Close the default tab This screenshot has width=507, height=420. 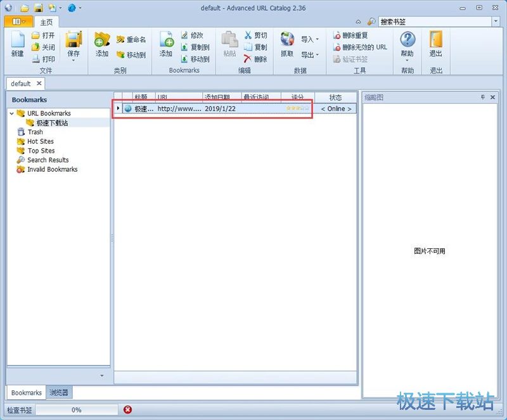(x=39, y=84)
